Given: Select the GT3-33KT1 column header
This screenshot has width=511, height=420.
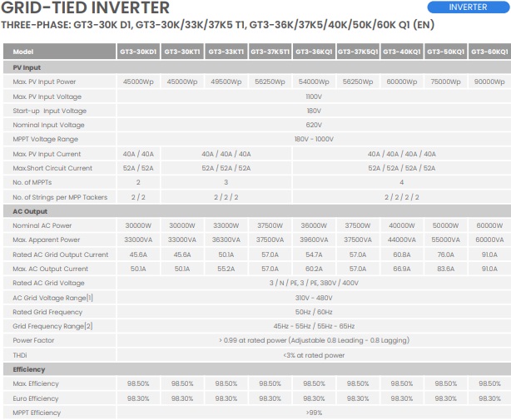Looking at the screenshot, I should click(226, 52).
